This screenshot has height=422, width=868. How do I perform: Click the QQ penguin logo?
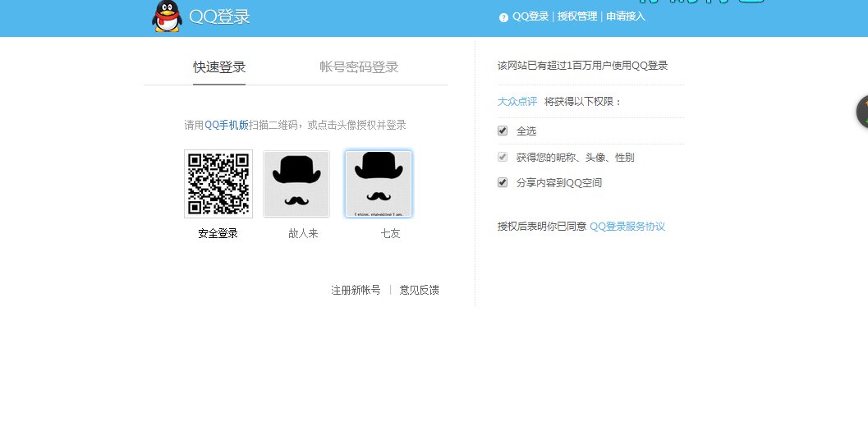coord(167,16)
